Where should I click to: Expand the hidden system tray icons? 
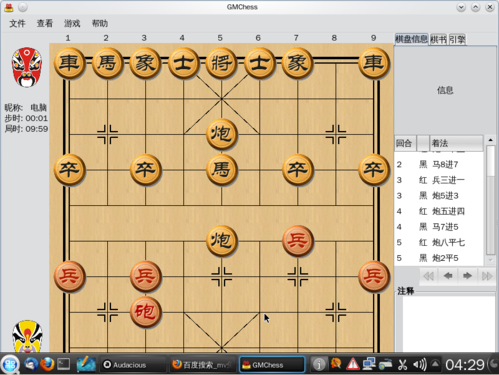(x=435, y=363)
